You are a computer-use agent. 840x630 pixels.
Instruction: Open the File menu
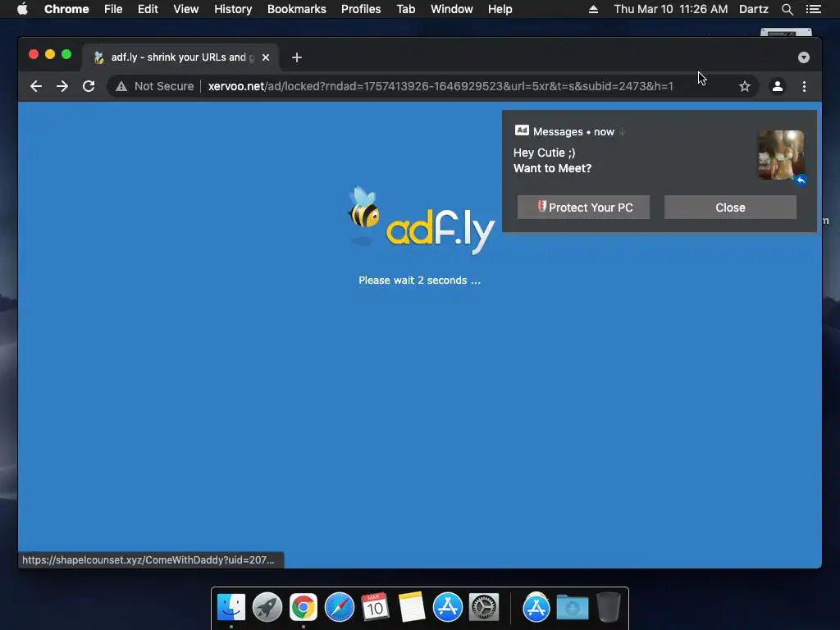point(113,9)
